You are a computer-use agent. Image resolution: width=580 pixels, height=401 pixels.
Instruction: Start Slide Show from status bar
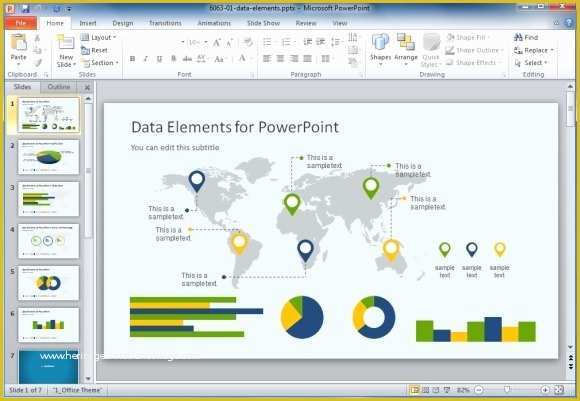point(446,390)
